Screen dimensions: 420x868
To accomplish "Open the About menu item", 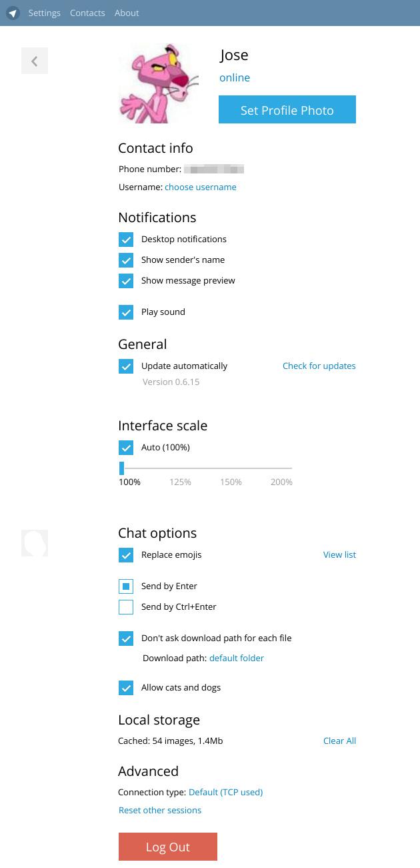I will pos(127,13).
